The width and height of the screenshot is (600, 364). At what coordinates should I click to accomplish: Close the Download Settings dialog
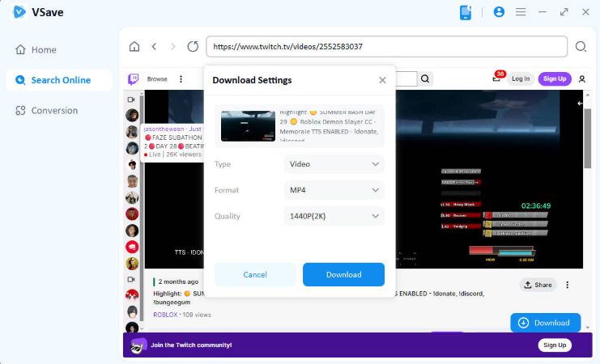tap(382, 80)
